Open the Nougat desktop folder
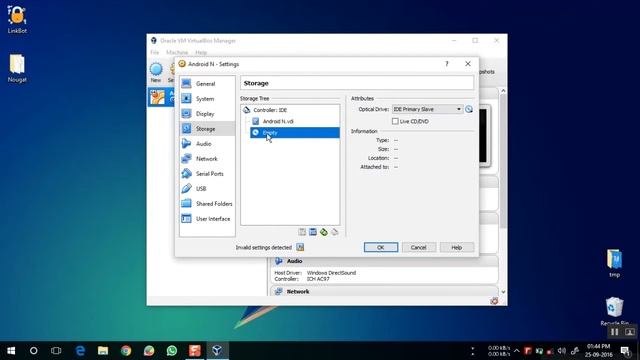The width and height of the screenshot is (640, 360). (17, 69)
